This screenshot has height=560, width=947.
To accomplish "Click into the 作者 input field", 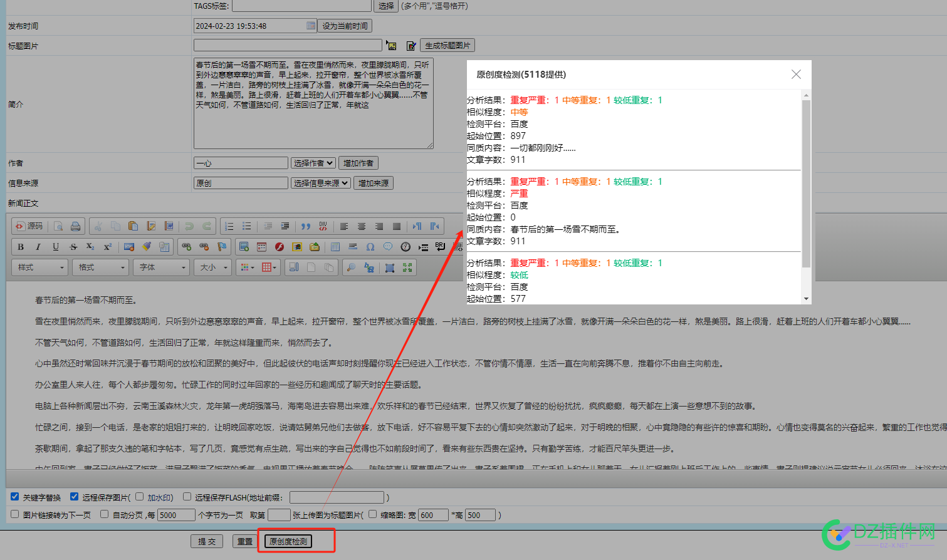I will pos(241,163).
